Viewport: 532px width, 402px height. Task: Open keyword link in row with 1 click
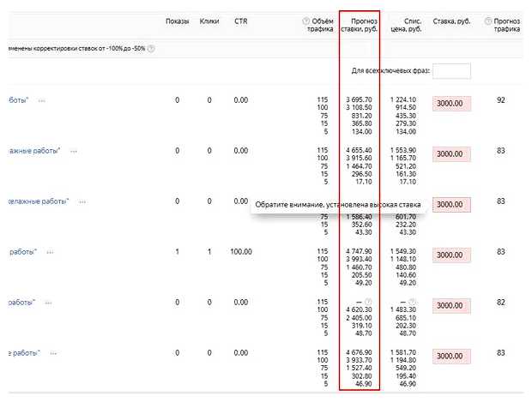pyautogui.click(x=22, y=251)
